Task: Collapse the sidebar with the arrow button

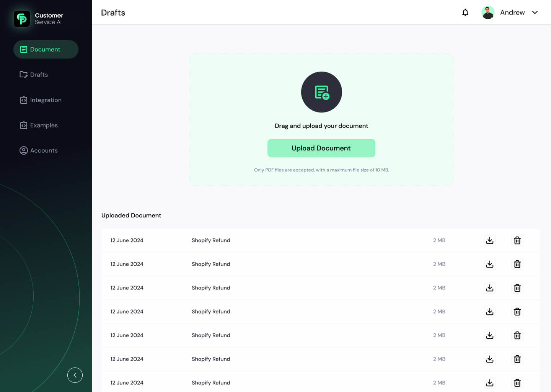Action: (75, 375)
